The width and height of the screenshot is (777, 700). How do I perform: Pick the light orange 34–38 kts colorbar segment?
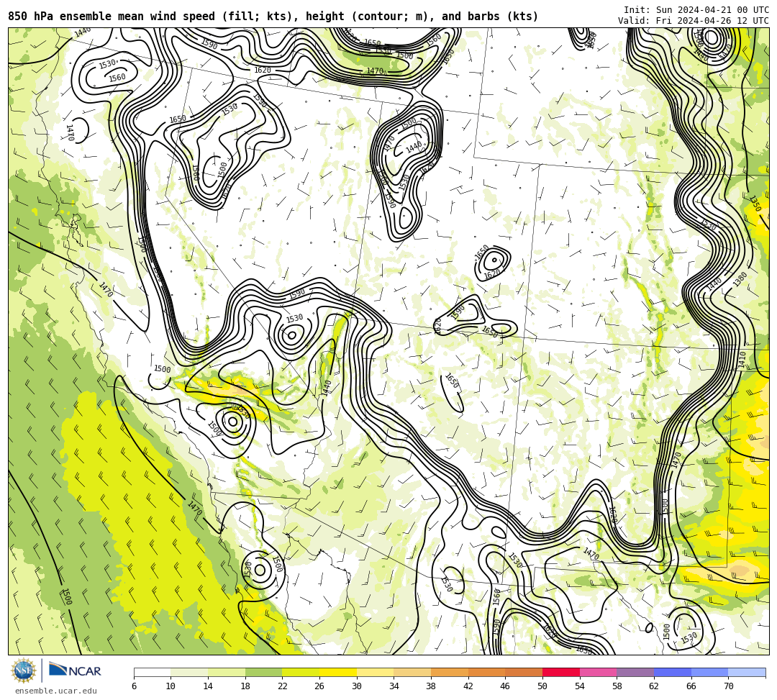[x=412, y=672]
